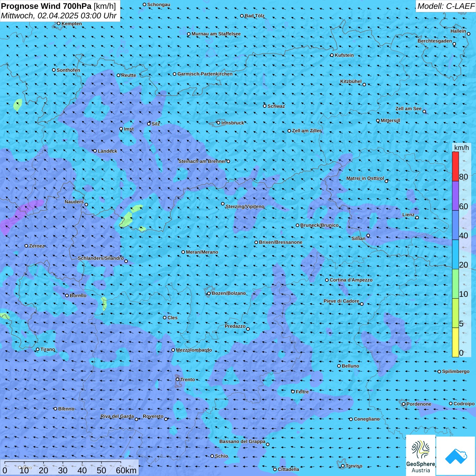The width and height of the screenshot is (476, 476).
Task: Click the 'Bienno' label
Action: (x=66, y=409)
